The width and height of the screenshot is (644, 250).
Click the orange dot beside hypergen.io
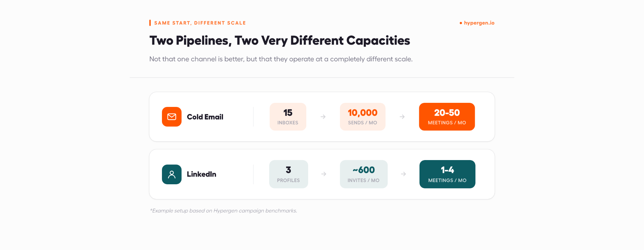[x=461, y=23]
